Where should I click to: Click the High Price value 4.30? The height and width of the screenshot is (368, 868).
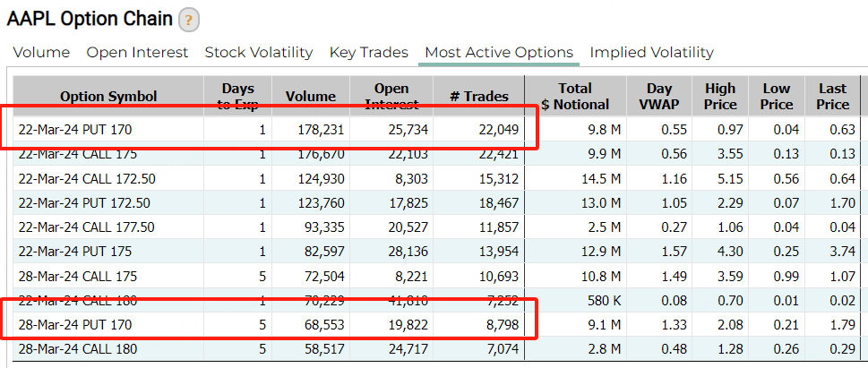tap(731, 252)
